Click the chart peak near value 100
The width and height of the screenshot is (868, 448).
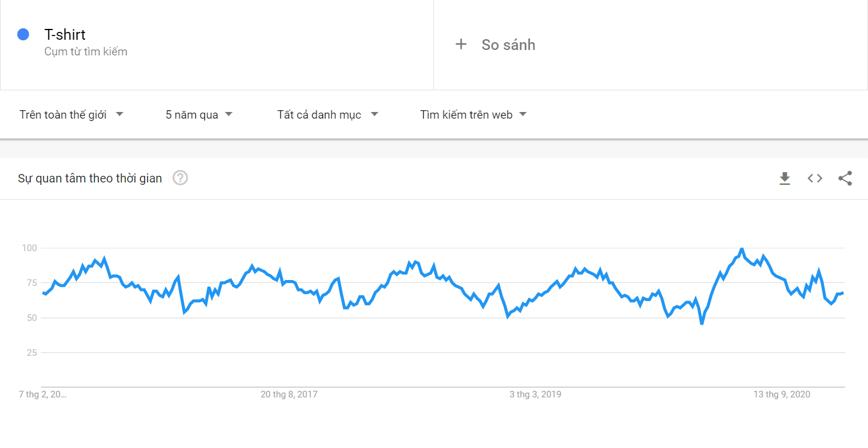[741, 249]
